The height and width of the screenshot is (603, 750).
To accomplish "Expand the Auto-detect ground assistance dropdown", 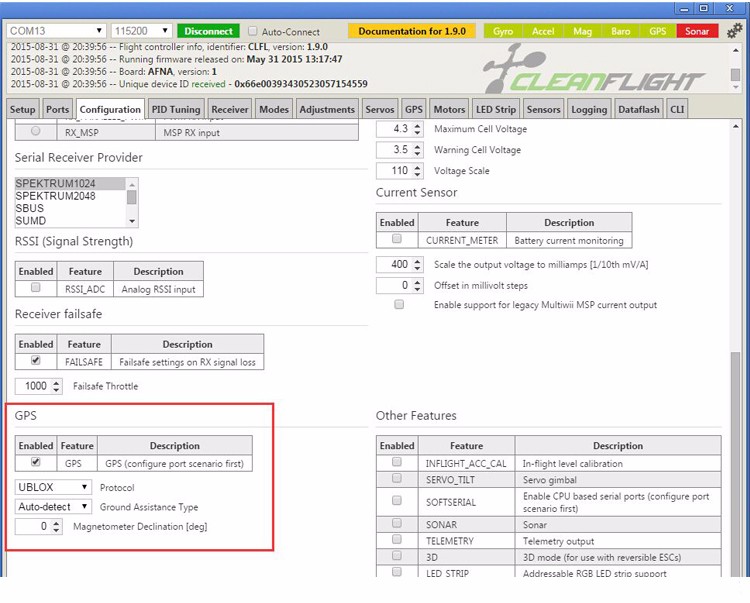I will pyautogui.click(x=53, y=507).
